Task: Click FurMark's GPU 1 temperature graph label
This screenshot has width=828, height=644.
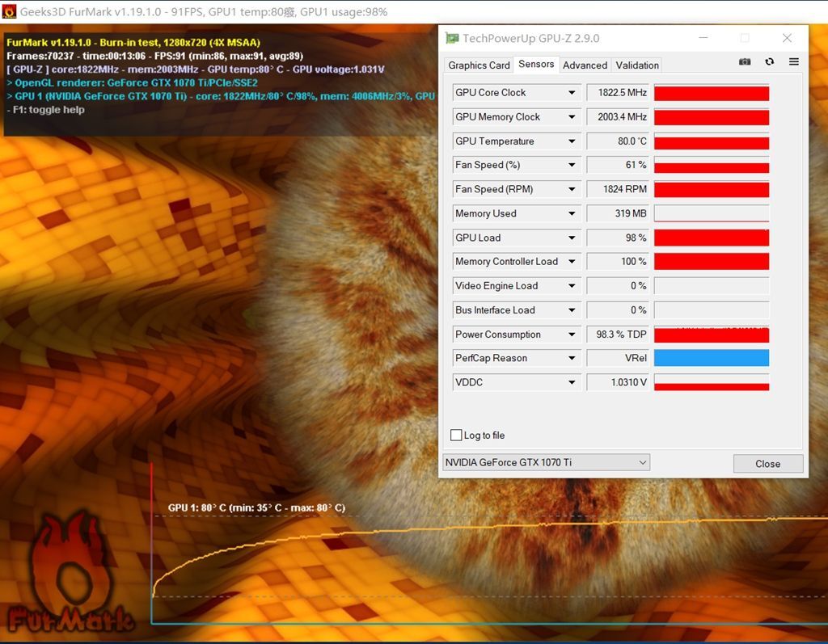Action: [256, 507]
